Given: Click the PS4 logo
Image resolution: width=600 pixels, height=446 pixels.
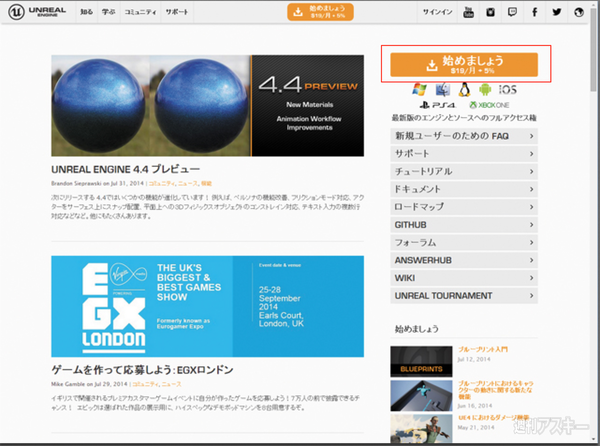Looking at the screenshot, I should [437, 105].
